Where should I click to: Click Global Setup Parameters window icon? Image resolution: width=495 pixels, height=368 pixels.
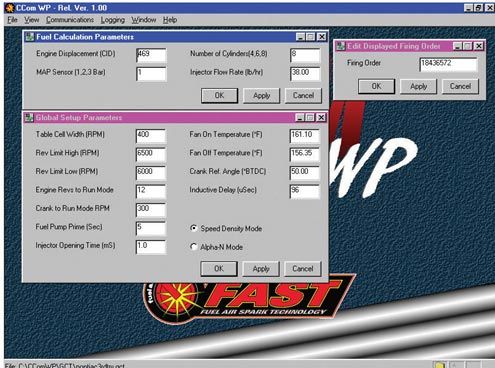click(x=29, y=118)
